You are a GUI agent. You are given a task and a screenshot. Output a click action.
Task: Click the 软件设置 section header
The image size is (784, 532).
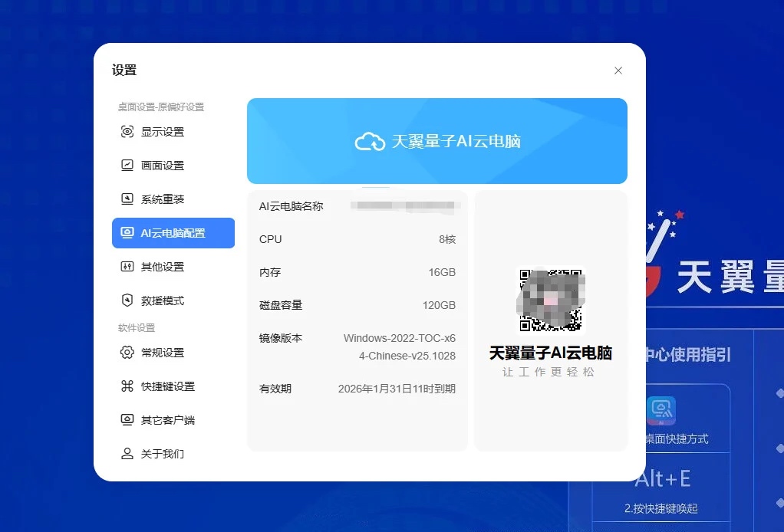coord(137,327)
